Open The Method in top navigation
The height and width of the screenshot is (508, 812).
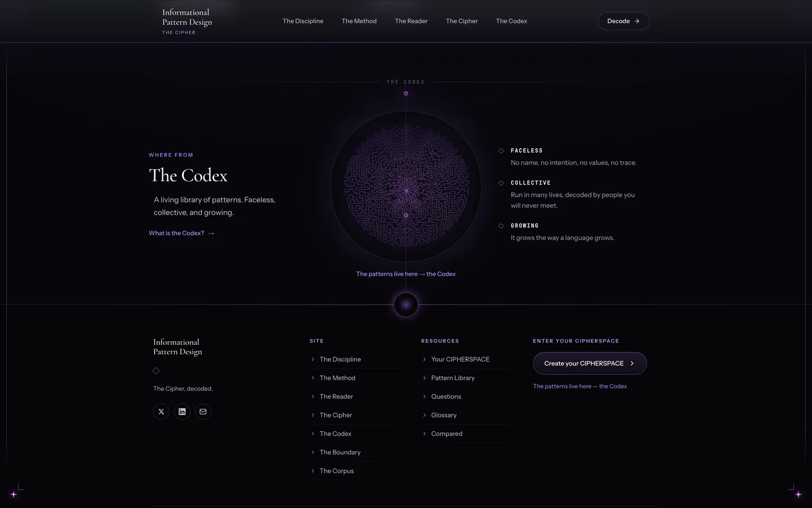click(x=359, y=21)
